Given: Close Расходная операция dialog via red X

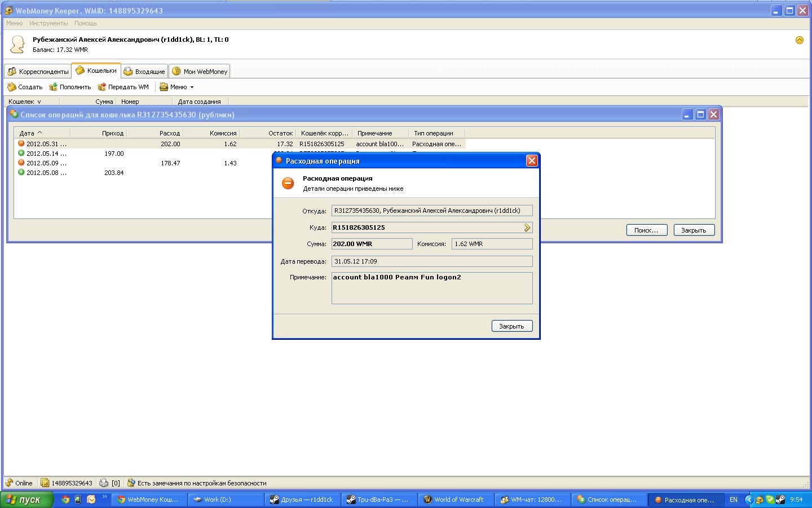Looking at the screenshot, I should click(x=532, y=161).
